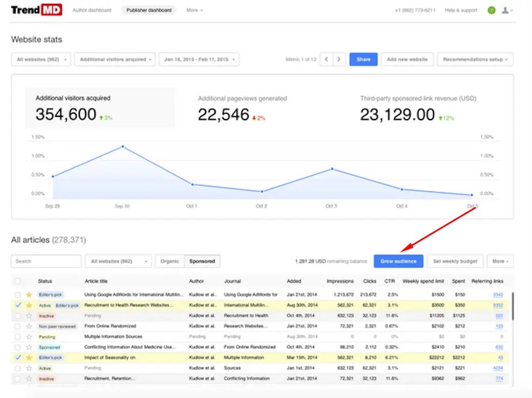The image size is (532, 398).
Task: Switch to the Author dashboard tab
Action: coord(92,10)
